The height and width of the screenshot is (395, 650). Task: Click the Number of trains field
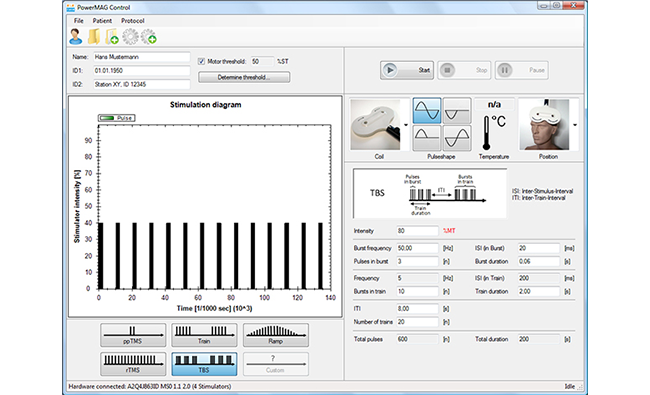point(417,322)
